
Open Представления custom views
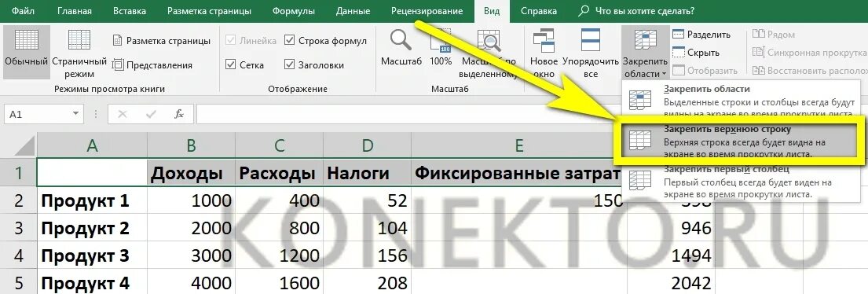click(x=152, y=64)
